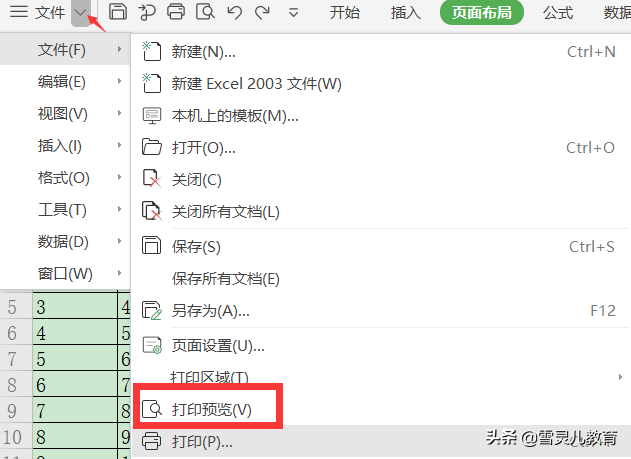Open the 文件 dropdown arrow in the toolbar

[81, 13]
